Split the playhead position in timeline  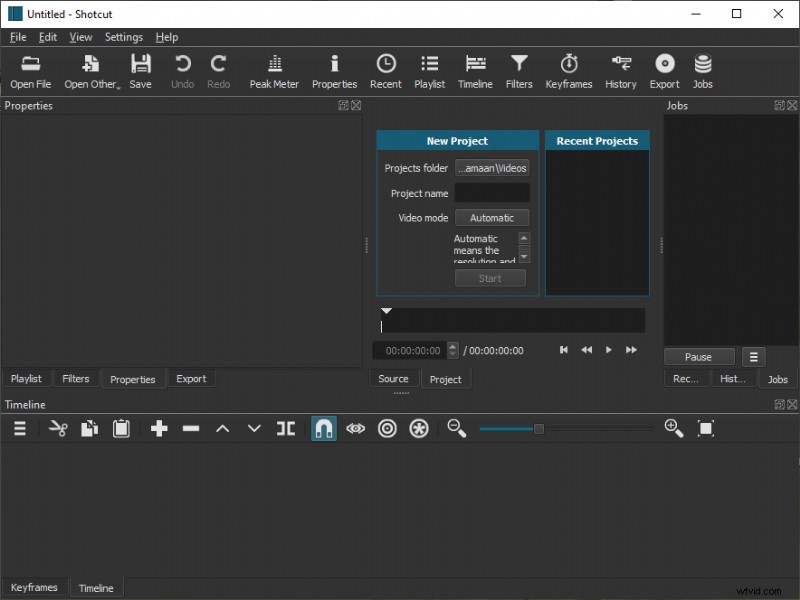(286, 428)
